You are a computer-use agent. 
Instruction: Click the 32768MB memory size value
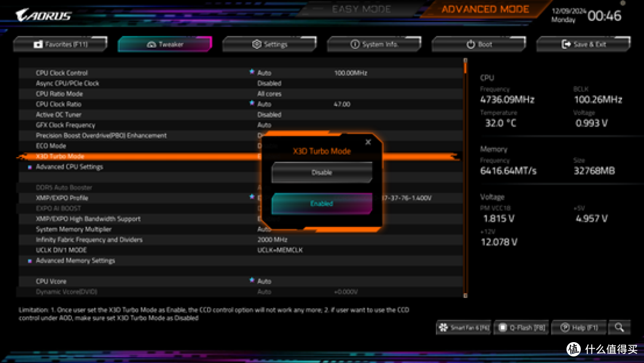[595, 171]
